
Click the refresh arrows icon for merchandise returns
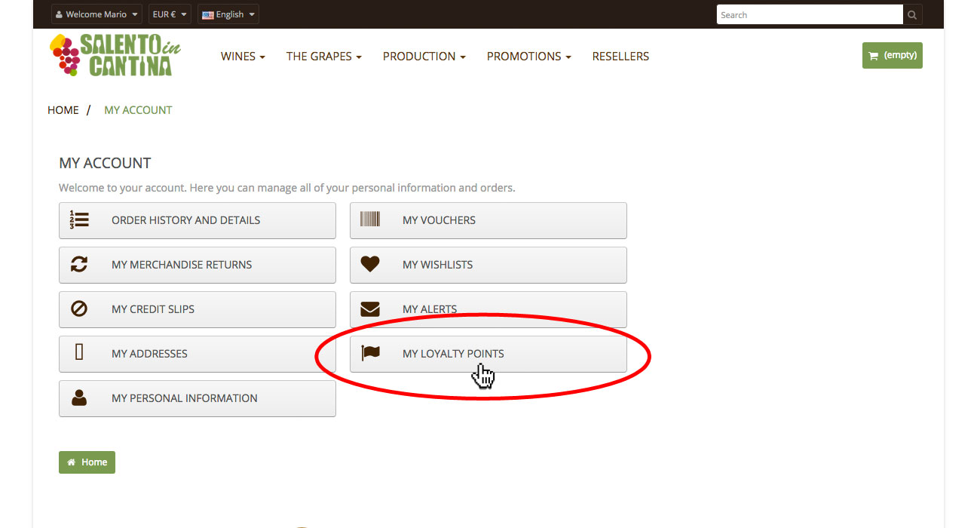coord(79,265)
